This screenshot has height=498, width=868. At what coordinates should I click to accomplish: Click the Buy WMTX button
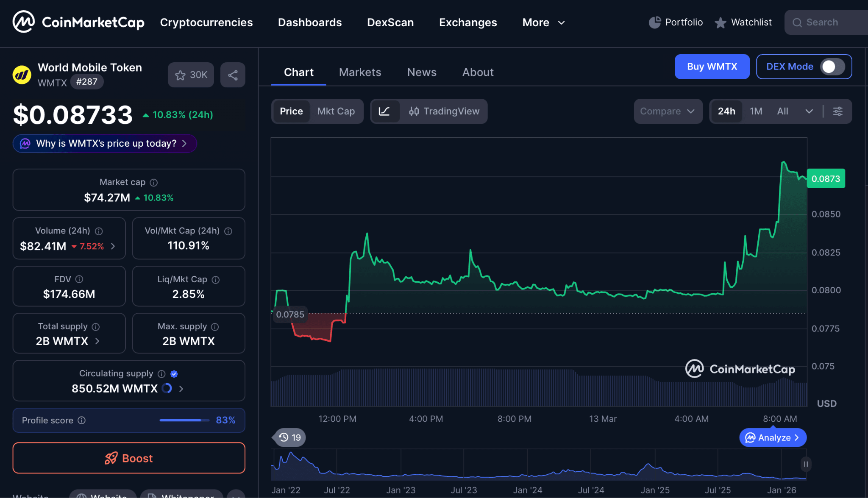(x=712, y=67)
